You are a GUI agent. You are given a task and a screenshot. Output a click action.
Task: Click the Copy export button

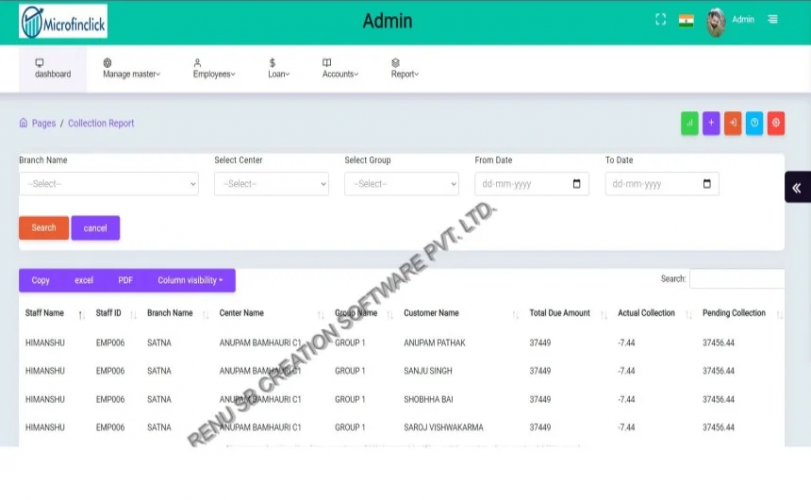[40, 280]
